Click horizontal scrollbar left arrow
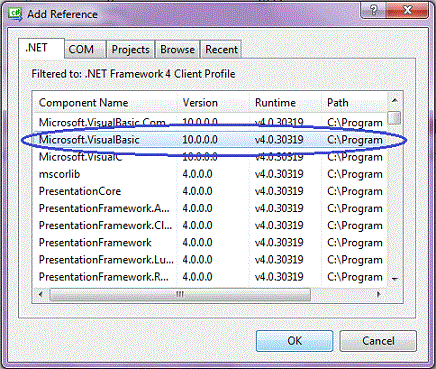Viewport: 436px width, 369px height. tap(41, 294)
